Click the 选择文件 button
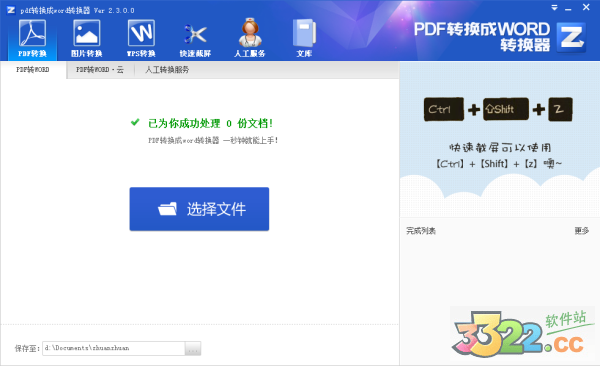The width and height of the screenshot is (600, 366). click(x=199, y=209)
